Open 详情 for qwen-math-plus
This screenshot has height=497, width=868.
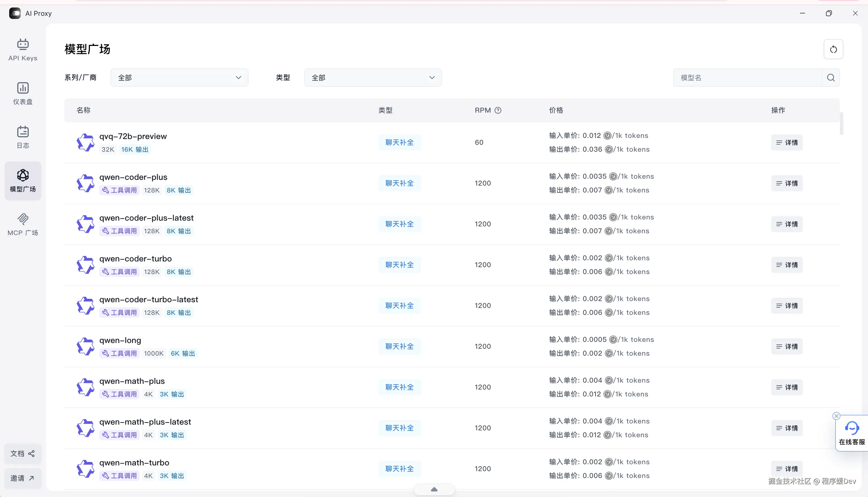click(x=786, y=388)
